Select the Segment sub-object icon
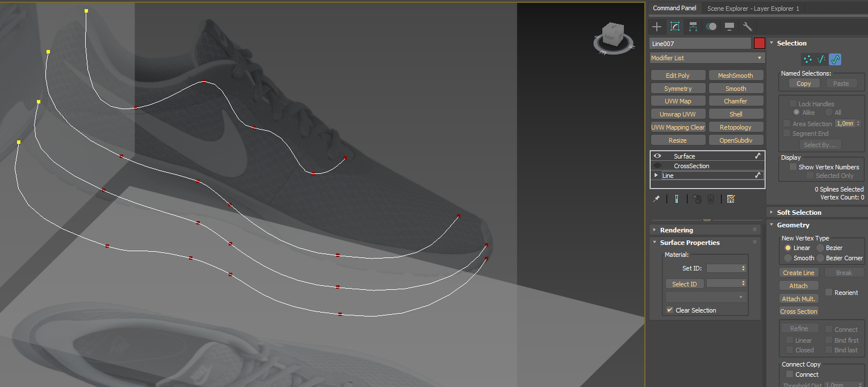The image size is (868, 387). tap(821, 59)
